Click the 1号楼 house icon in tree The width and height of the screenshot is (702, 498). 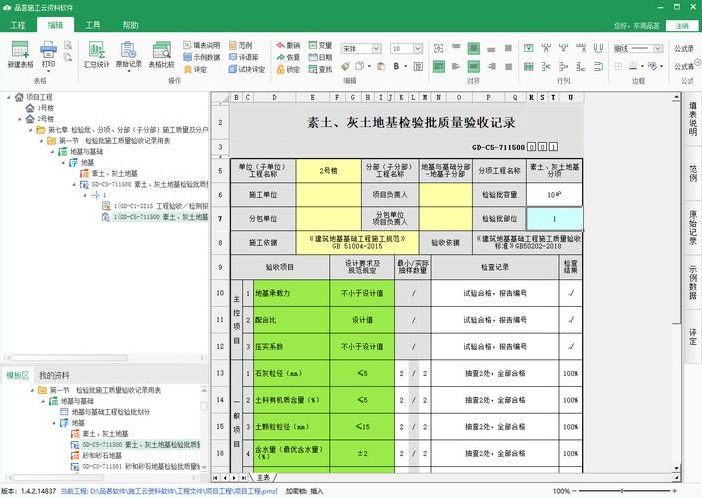[30, 107]
